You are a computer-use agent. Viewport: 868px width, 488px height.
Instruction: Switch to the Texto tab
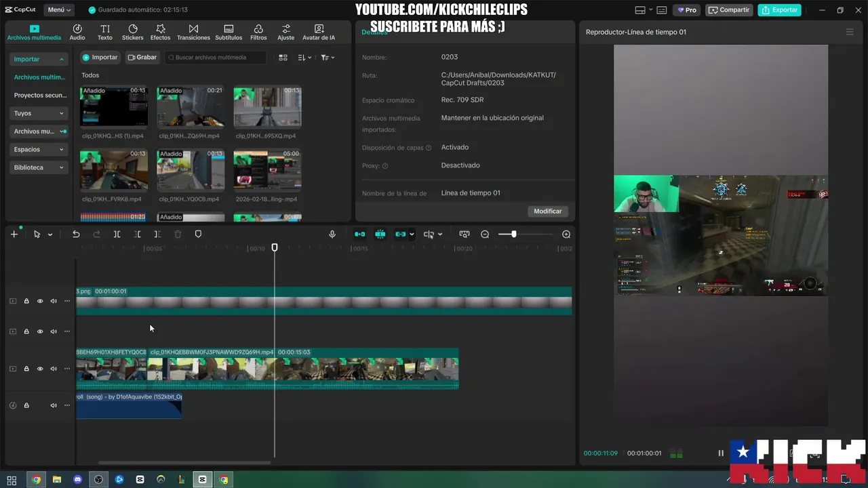[x=105, y=33]
